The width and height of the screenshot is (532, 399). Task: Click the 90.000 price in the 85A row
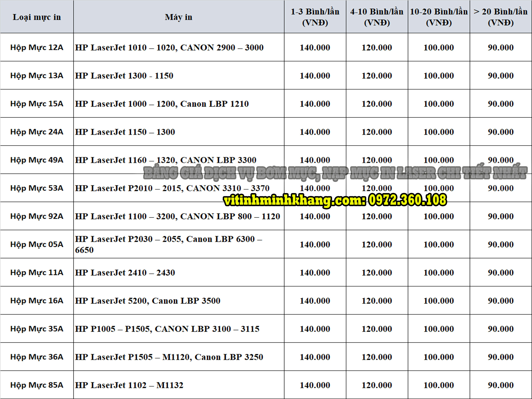point(501,385)
